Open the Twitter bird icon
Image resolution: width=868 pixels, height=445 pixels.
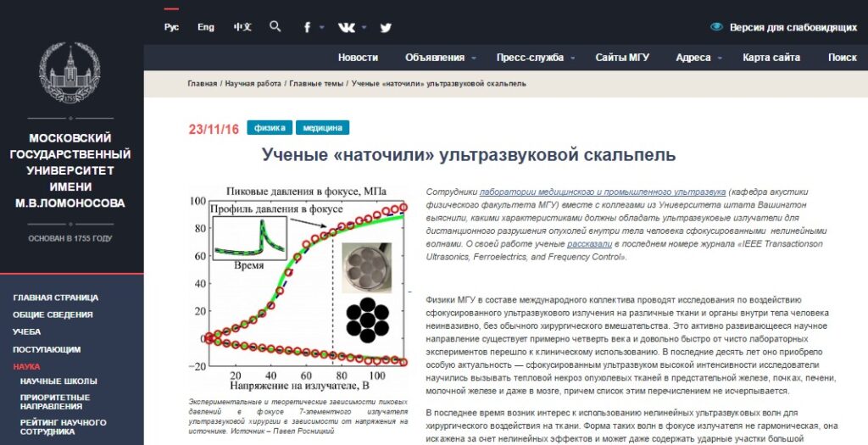click(386, 27)
